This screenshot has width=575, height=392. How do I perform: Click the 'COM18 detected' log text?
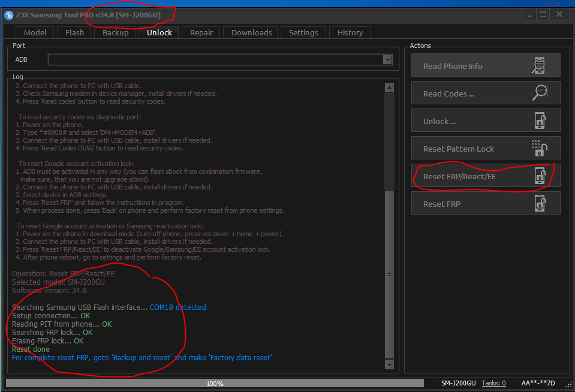click(178, 307)
